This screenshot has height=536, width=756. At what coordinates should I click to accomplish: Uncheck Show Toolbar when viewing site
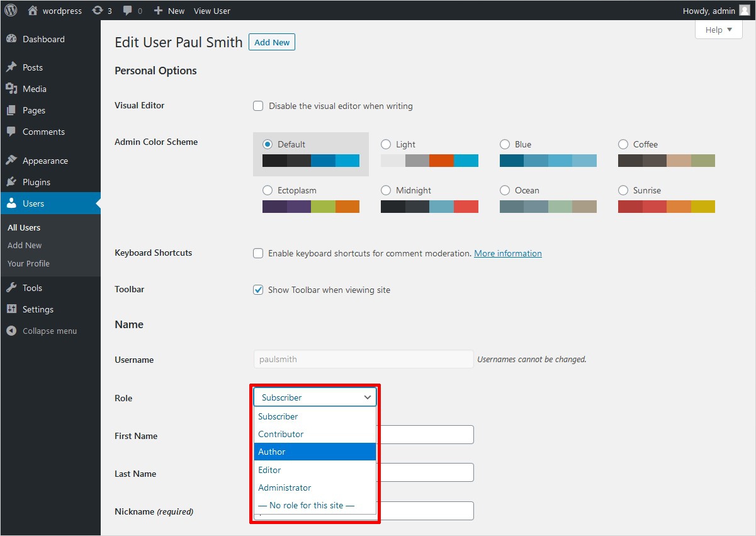coord(258,290)
